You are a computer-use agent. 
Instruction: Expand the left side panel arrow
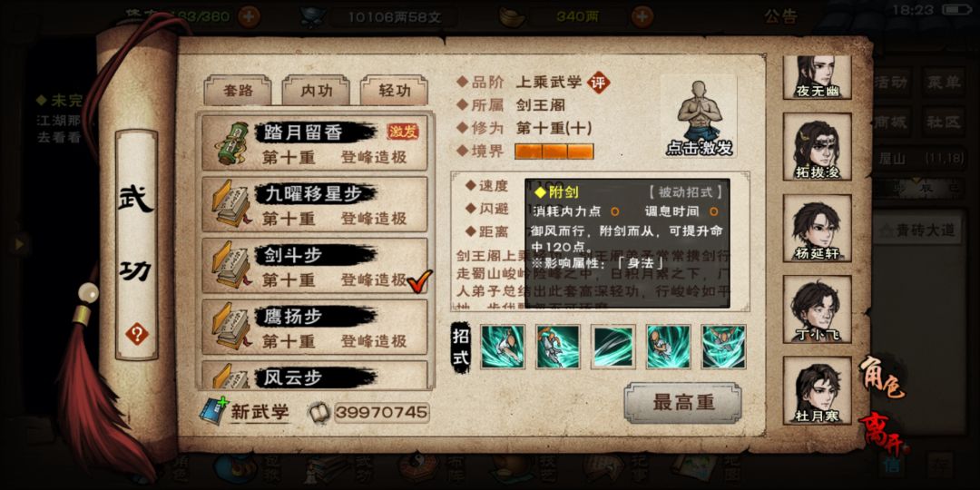click(x=21, y=244)
